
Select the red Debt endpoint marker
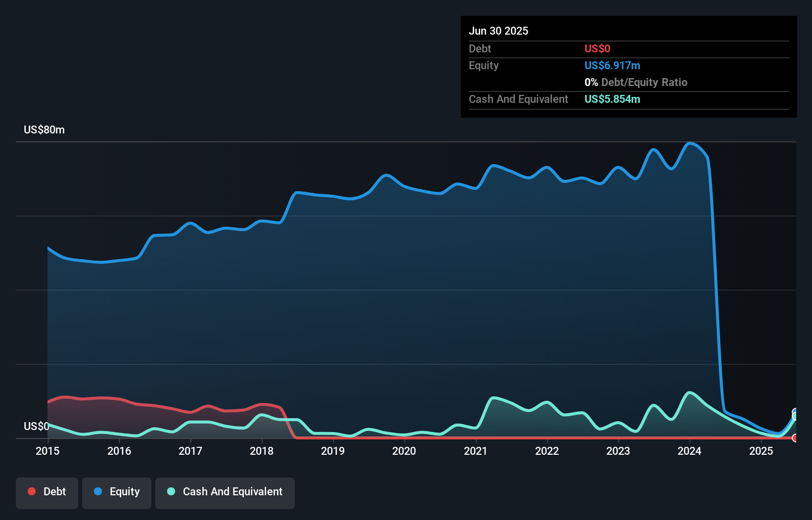coord(795,438)
